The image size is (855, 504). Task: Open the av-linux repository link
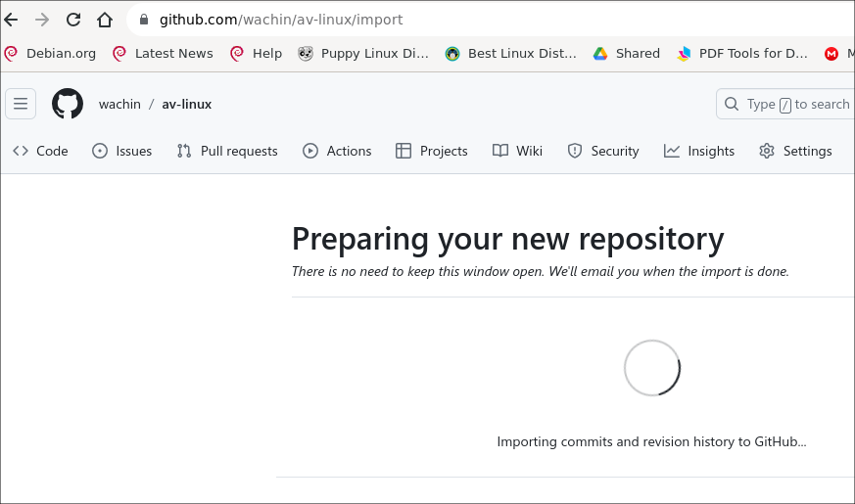186,104
